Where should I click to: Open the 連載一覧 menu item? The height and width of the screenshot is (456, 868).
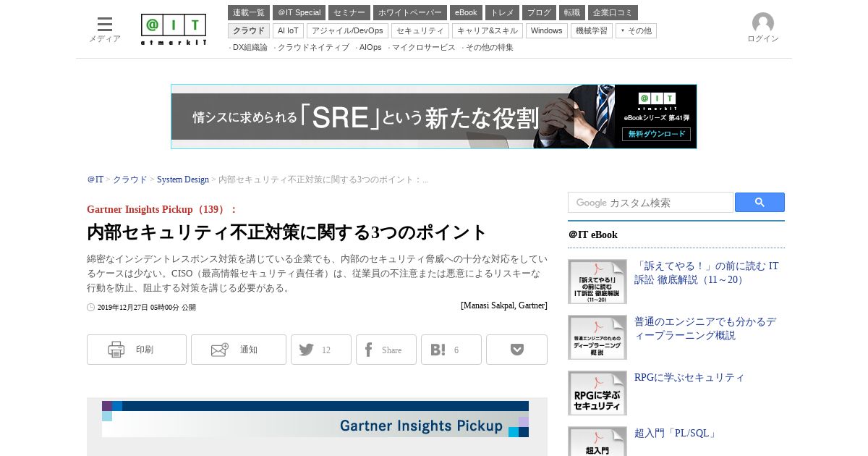pyautogui.click(x=249, y=12)
